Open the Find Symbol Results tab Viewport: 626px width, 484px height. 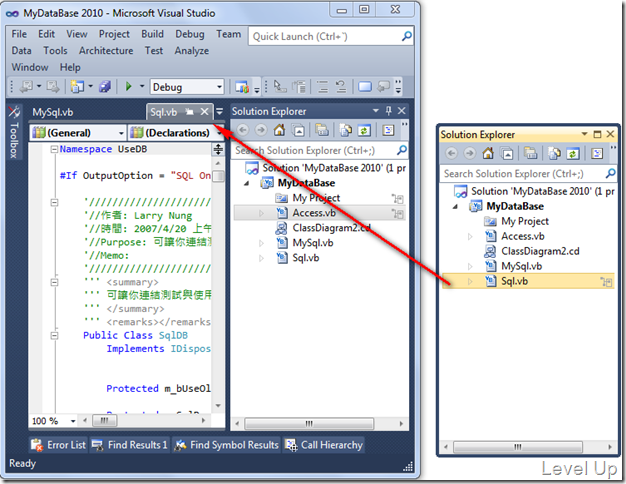(226, 445)
